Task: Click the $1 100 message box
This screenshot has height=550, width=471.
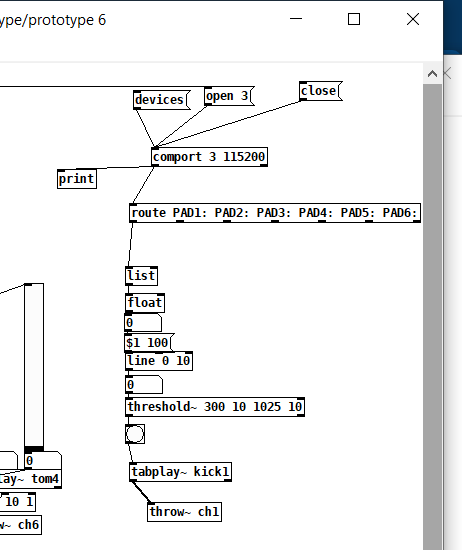Action: point(149,343)
